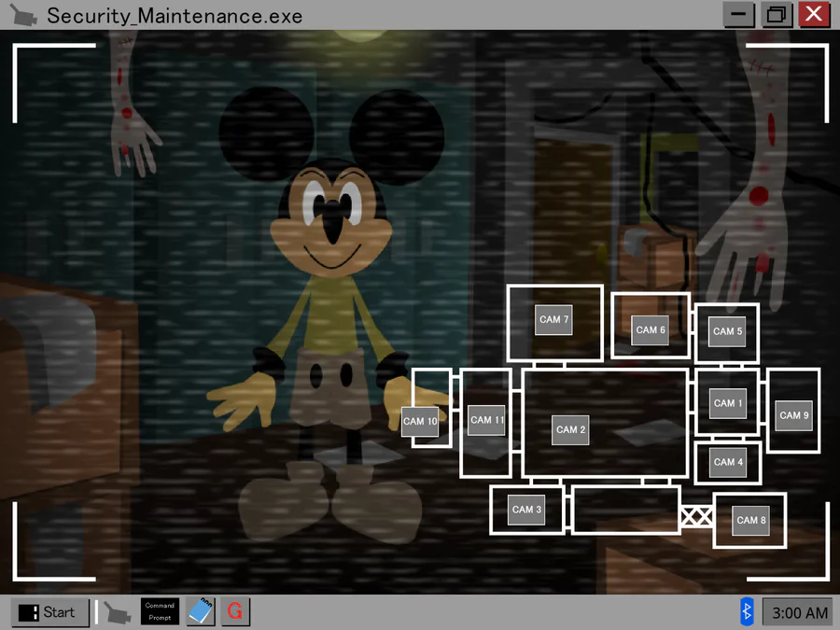840x630 pixels.
Task: Minimize the Security_Maintenance.exe window
Action: pyautogui.click(x=739, y=14)
